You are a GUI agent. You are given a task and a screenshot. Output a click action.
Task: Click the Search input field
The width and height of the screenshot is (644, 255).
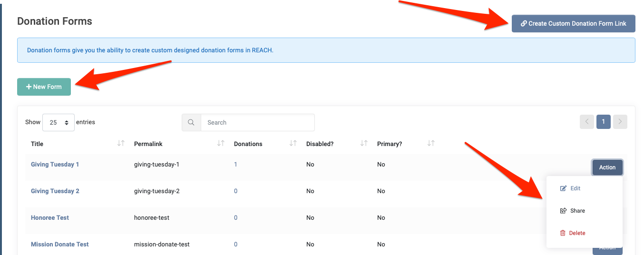(257, 122)
